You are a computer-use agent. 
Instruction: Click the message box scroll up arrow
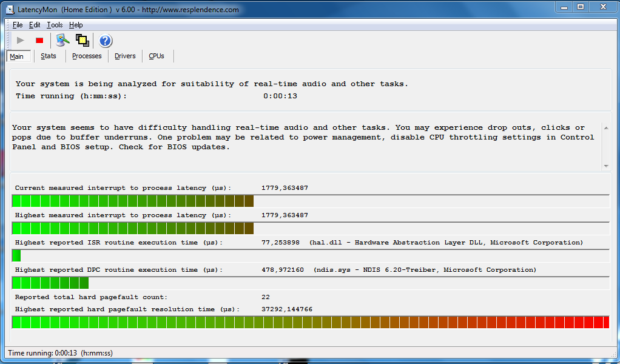pos(606,128)
